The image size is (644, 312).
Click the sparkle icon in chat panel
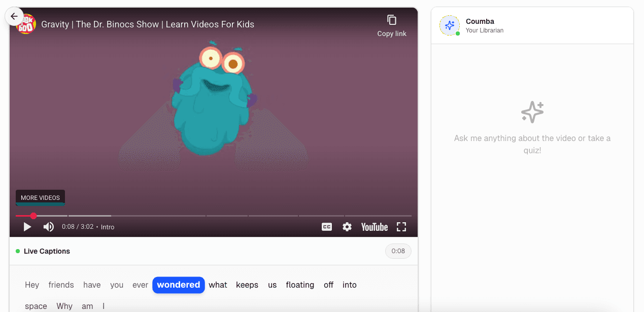[532, 112]
